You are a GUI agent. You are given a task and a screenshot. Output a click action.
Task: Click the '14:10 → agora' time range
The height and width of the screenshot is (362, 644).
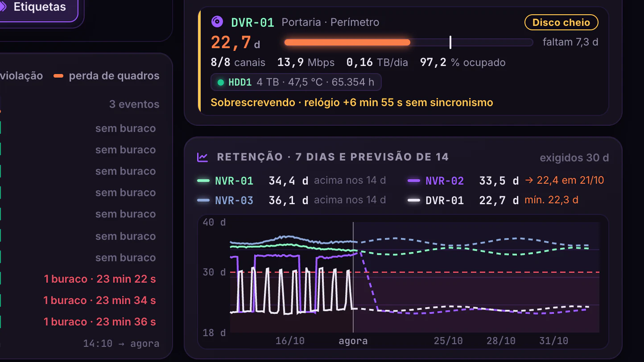point(121,344)
